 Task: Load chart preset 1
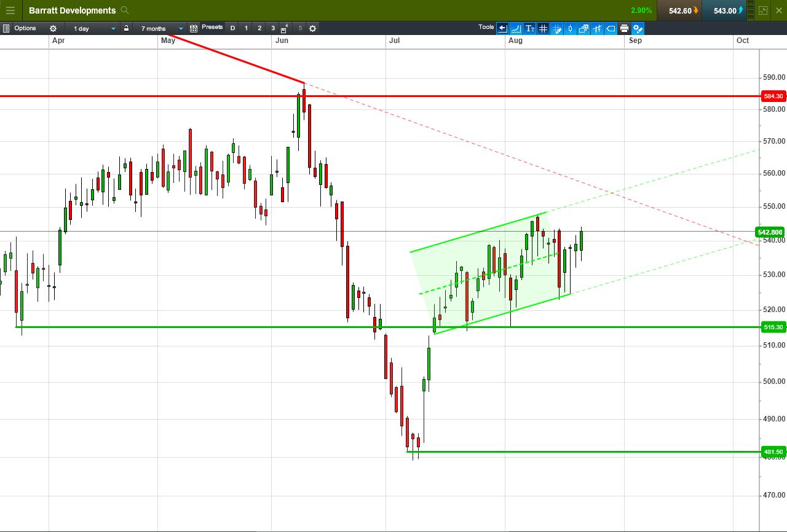coord(246,28)
